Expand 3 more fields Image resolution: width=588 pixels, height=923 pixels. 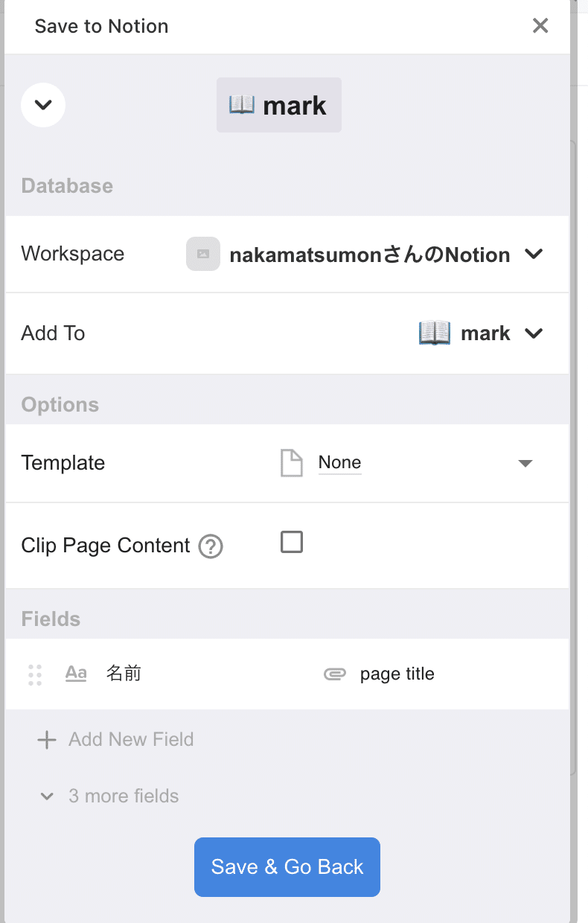(109, 796)
